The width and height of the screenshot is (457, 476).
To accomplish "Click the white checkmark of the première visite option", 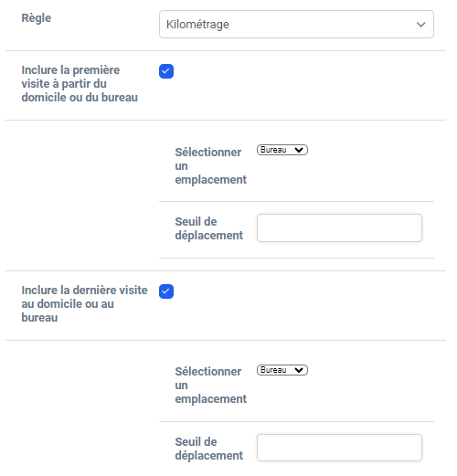I will (x=166, y=71).
